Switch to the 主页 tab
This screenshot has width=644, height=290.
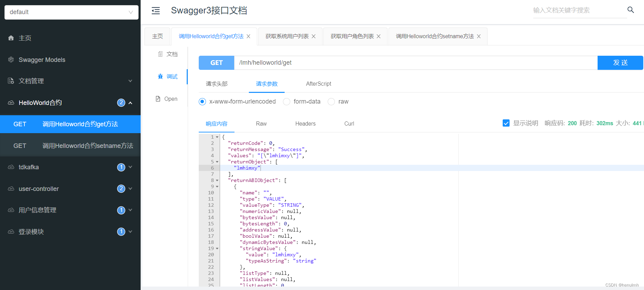(157, 36)
